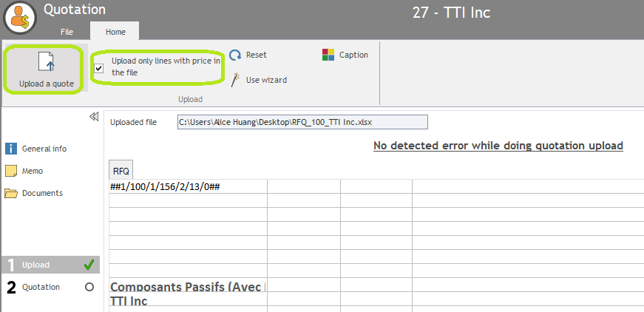The image size is (644, 312).
Task: Click the Reset refresh icon
Action: [235, 55]
